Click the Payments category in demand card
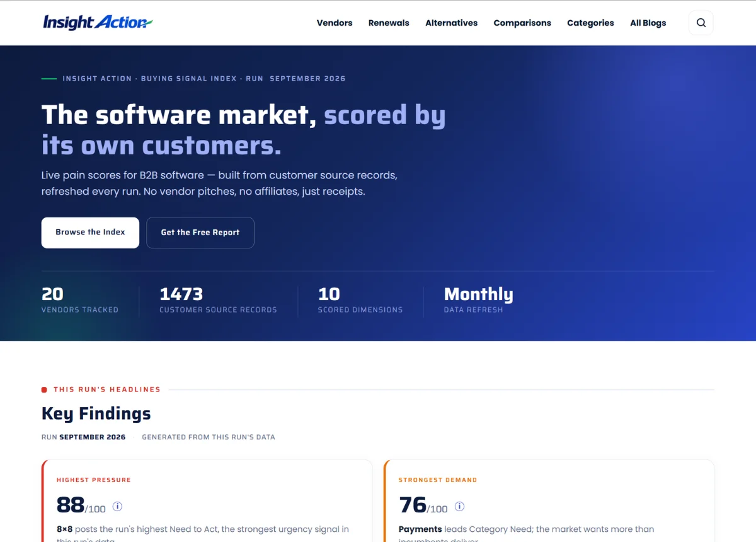The image size is (756, 542). click(x=420, y=529)
